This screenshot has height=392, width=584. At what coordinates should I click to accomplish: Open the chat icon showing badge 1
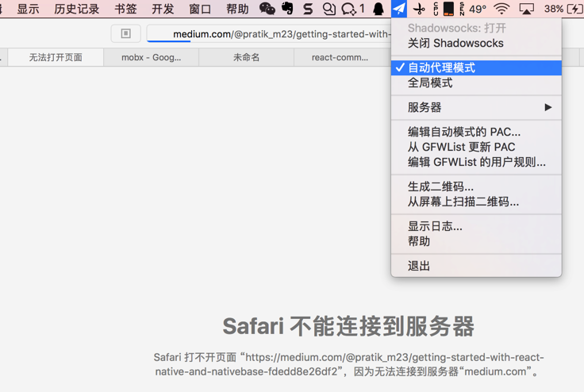[x=353, y=9]
